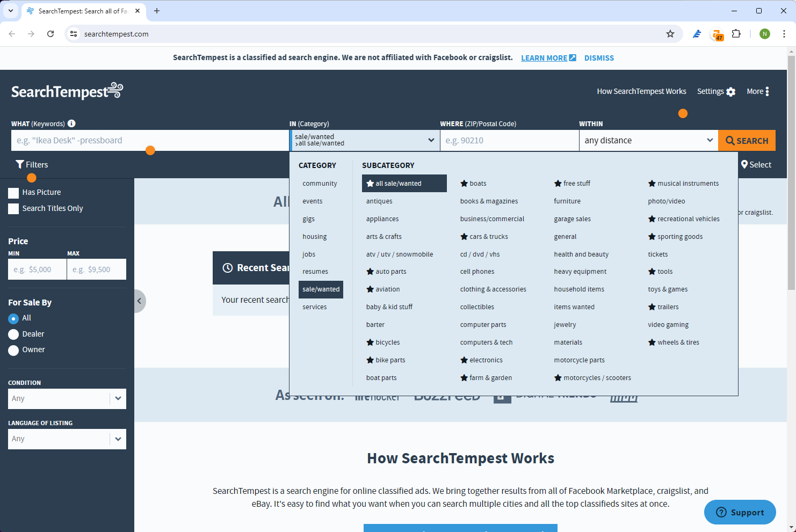Open the Language of Listing dropdown

67,439
